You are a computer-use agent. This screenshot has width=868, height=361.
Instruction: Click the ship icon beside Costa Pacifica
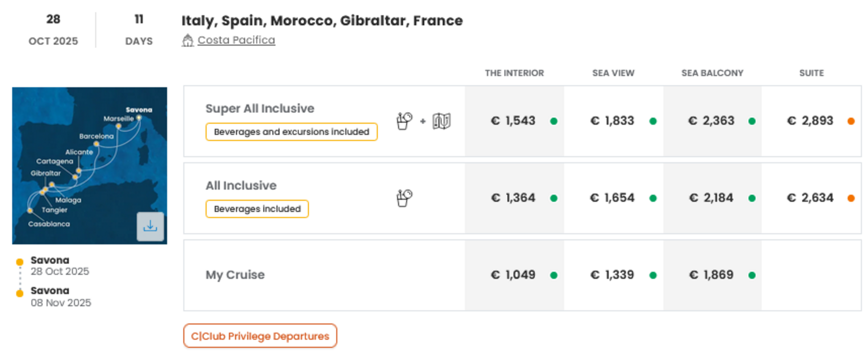(187, 41)
